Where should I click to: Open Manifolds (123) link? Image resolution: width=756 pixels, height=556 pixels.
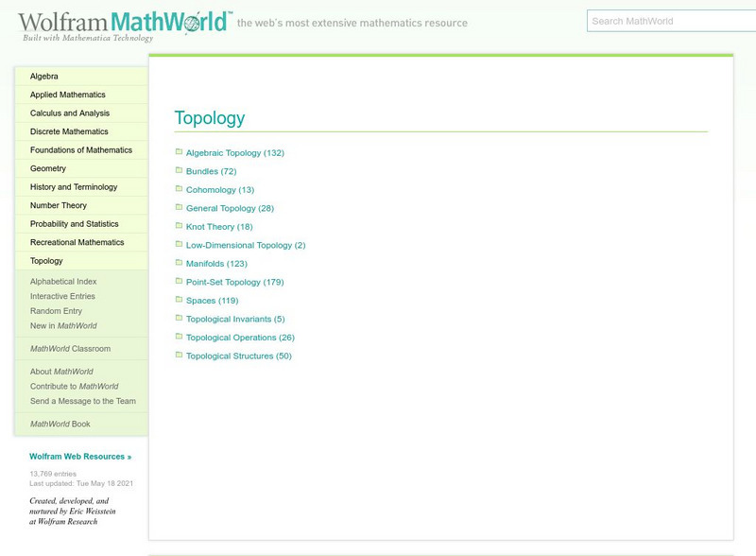pos(216,264)
